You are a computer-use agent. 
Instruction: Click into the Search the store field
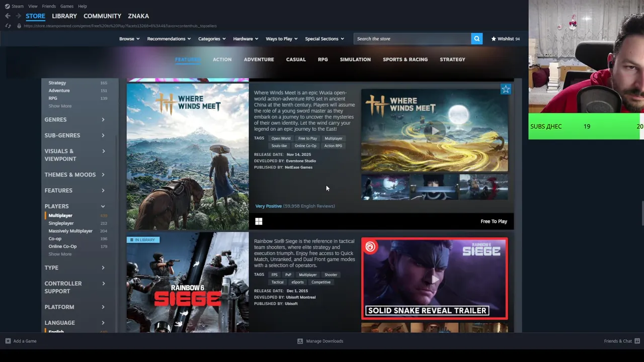point(412,39)
